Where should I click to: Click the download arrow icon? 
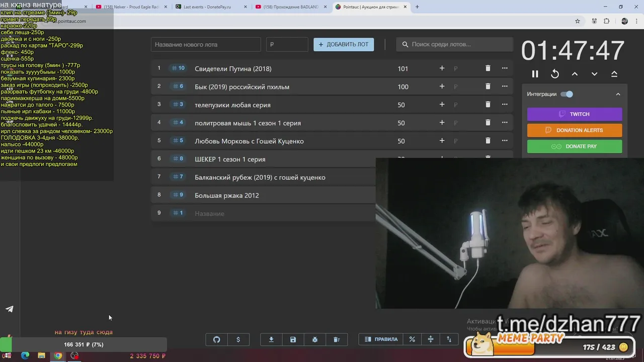(271, 339)
